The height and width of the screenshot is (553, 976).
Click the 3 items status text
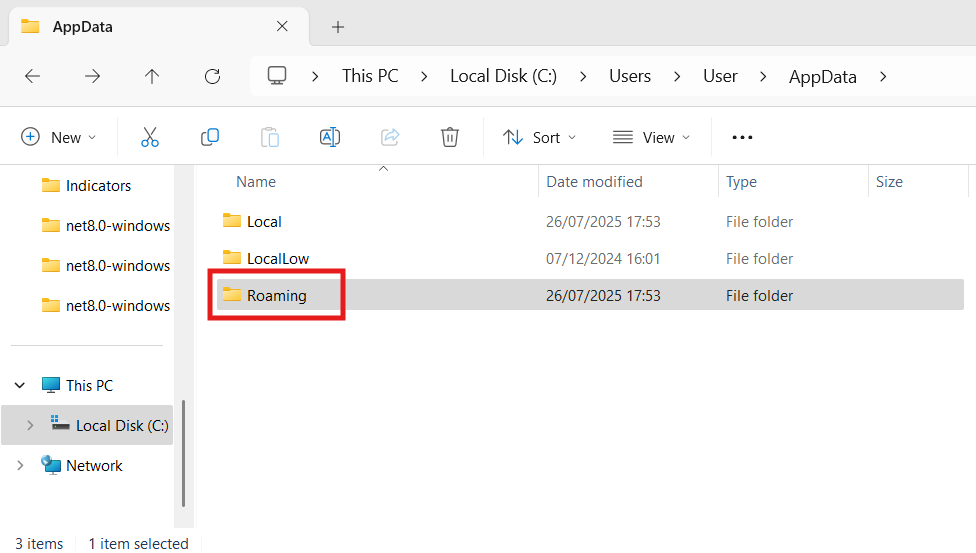[39, 544]
